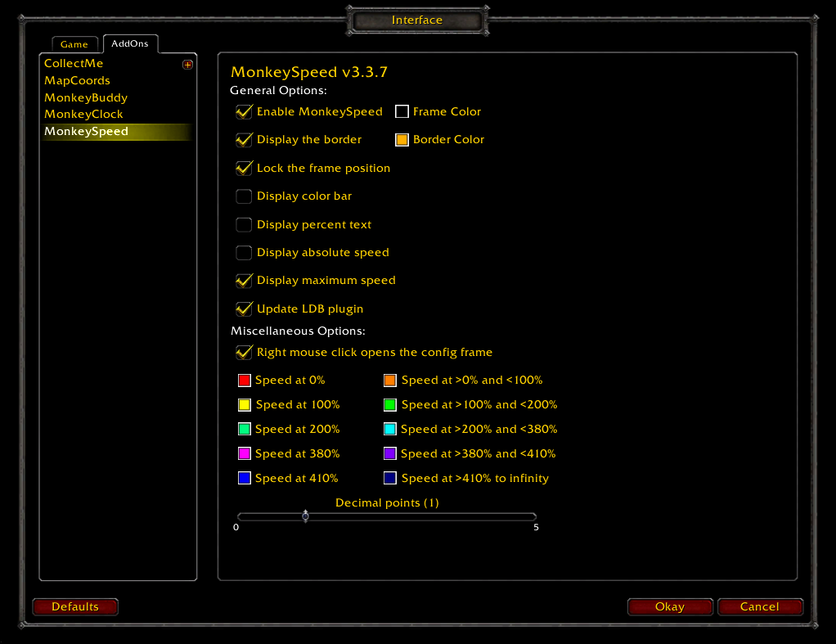
Task: Select the AddOns tab
Action: pyautogui.click(x=130, y=44)
